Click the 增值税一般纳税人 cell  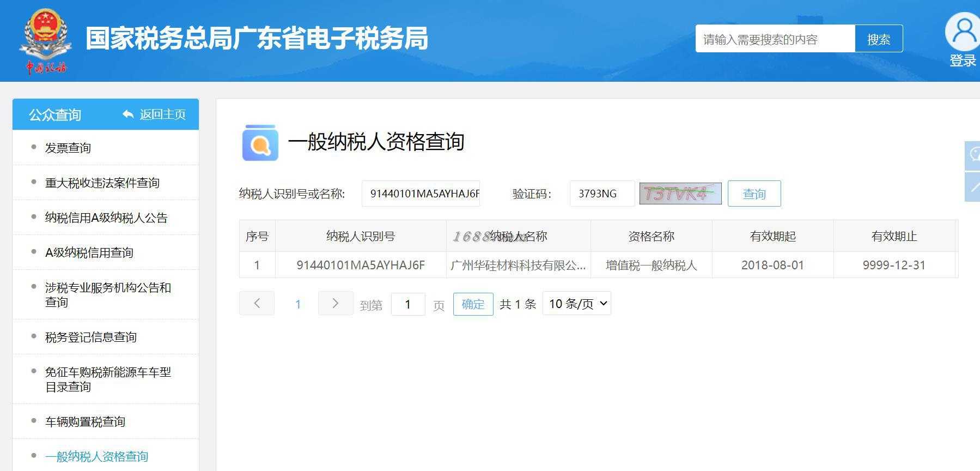pos(651,265)
